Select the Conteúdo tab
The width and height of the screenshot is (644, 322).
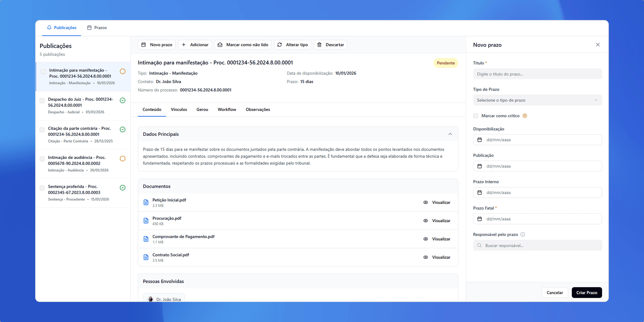click(152, 110)
